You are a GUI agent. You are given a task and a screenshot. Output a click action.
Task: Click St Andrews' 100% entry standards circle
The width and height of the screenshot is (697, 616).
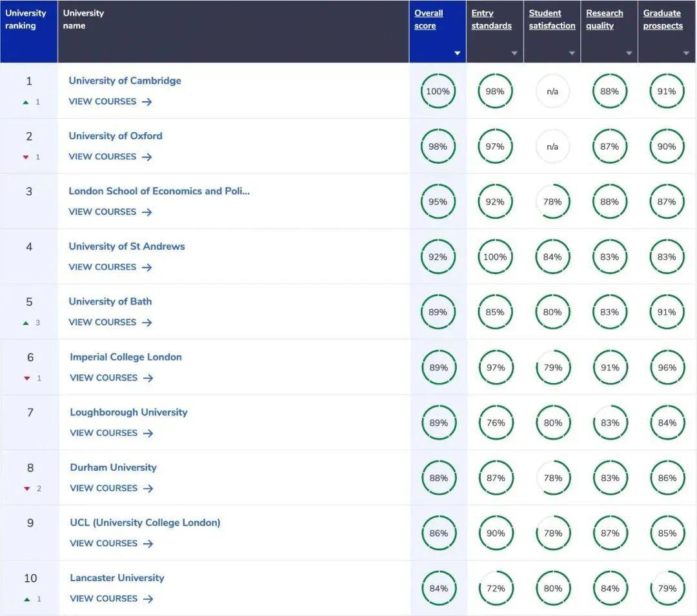tap(495, 257)
